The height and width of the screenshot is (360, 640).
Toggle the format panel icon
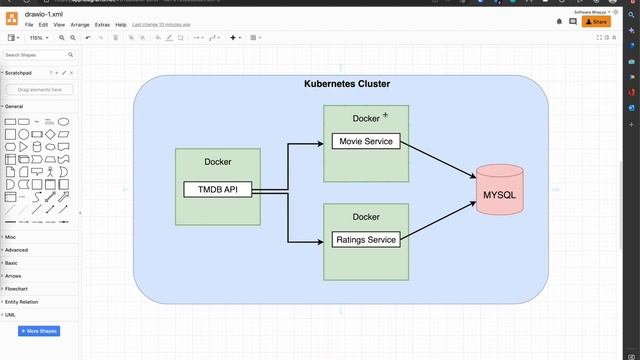[x=607, y=38]
